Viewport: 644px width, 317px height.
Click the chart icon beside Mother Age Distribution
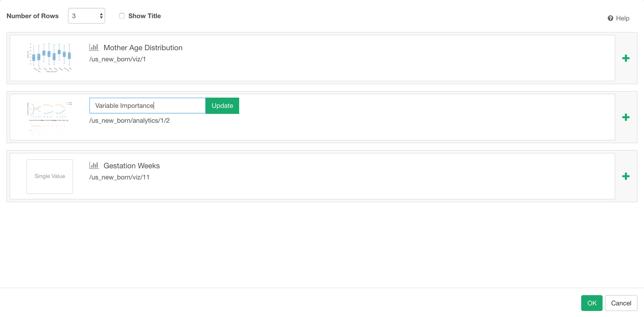point(94,47)
